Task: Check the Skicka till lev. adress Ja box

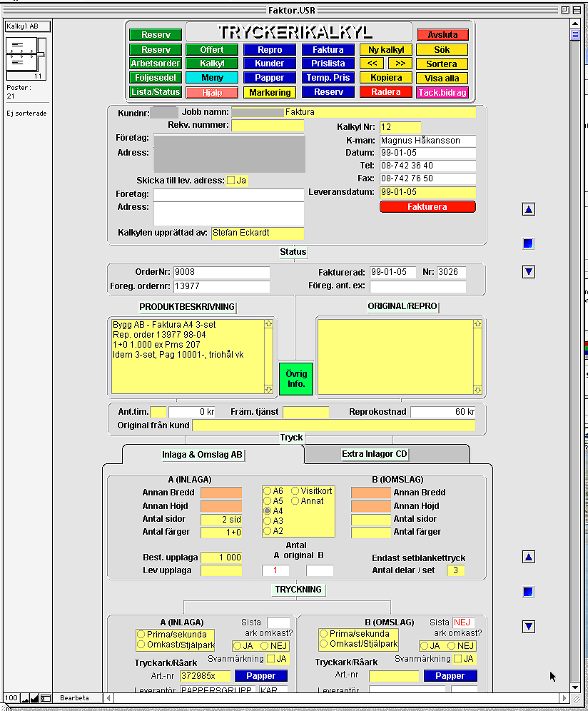Action: click(230, 181)
